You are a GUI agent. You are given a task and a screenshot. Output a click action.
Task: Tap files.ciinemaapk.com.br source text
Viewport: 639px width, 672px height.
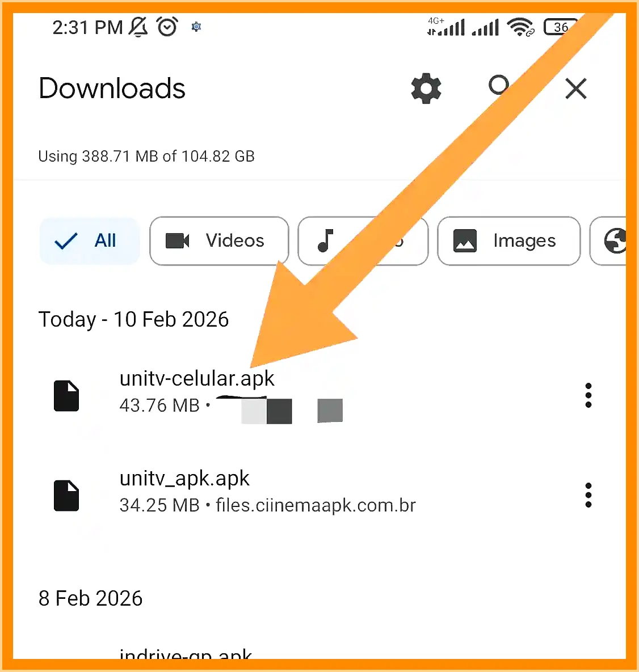(x=316, y=505)
